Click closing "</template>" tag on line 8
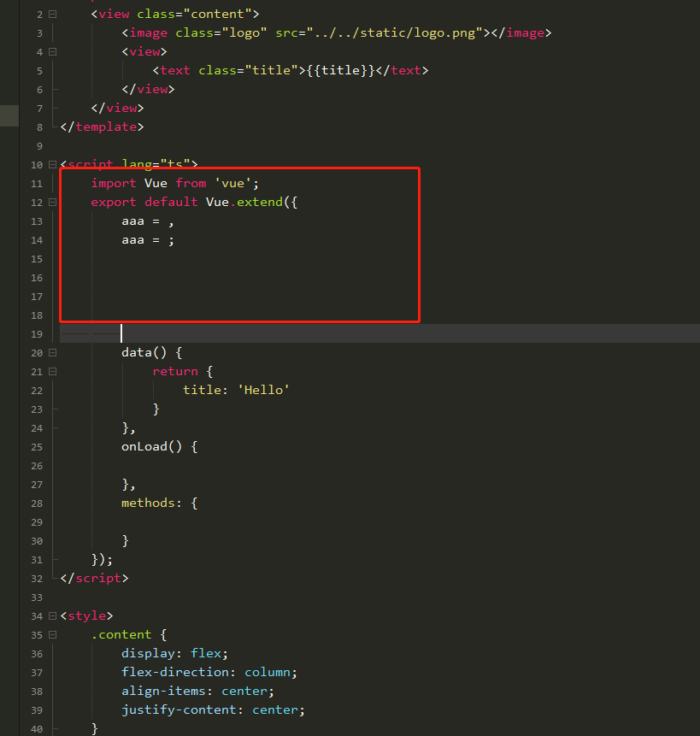Screen dimensions: 700x736 tap(103, 127)
